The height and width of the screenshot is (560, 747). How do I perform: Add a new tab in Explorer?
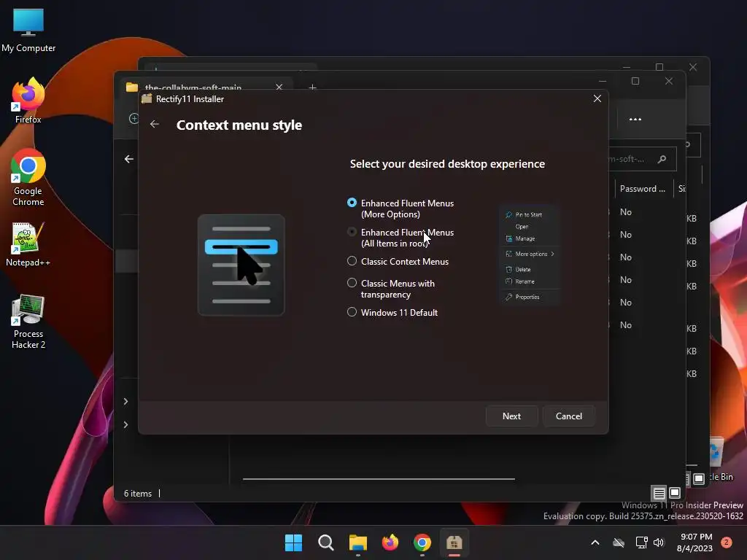click(x=312, y=87)
